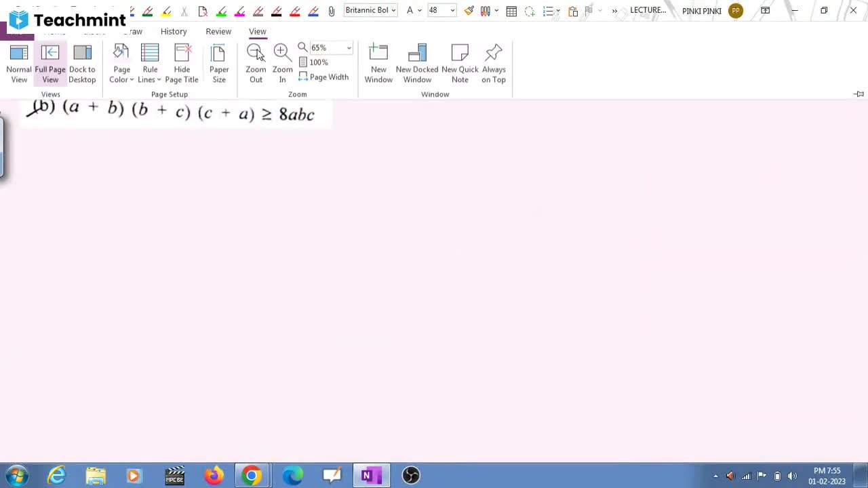Dock OneNote to Desktop
Viewport: 868px width, 488px height.
[x=82, y=64]
